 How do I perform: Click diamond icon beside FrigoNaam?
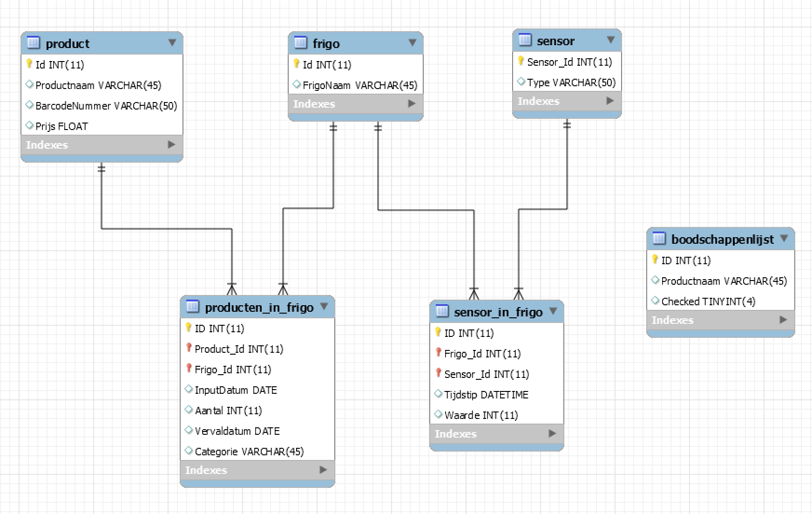tap(297, 84)
